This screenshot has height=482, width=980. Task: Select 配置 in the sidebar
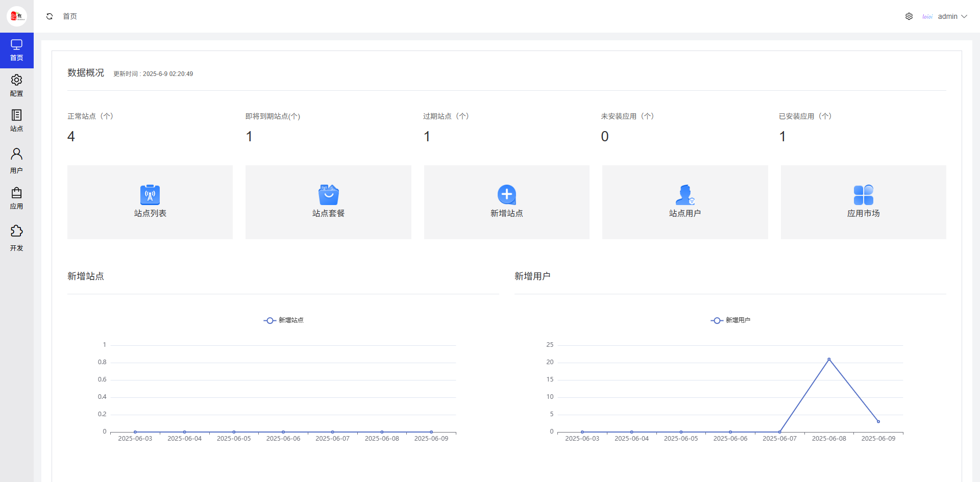click(x=16, y=85)
